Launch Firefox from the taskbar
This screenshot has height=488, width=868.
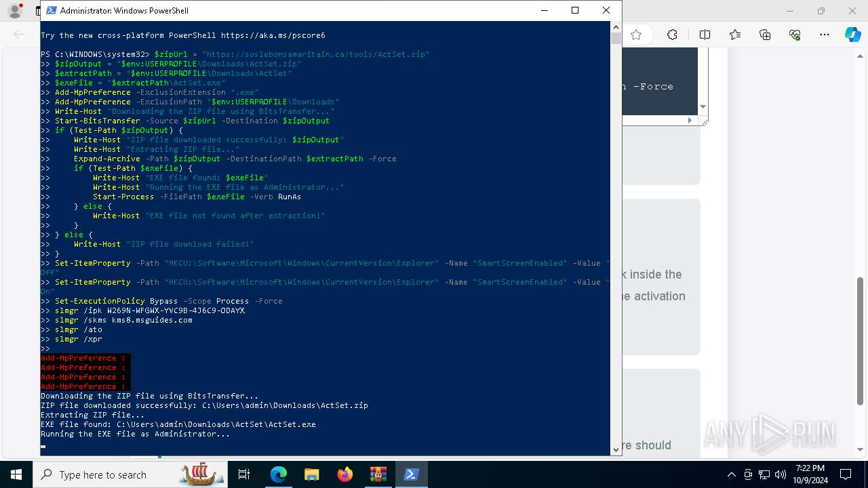[x=345, y=474]
